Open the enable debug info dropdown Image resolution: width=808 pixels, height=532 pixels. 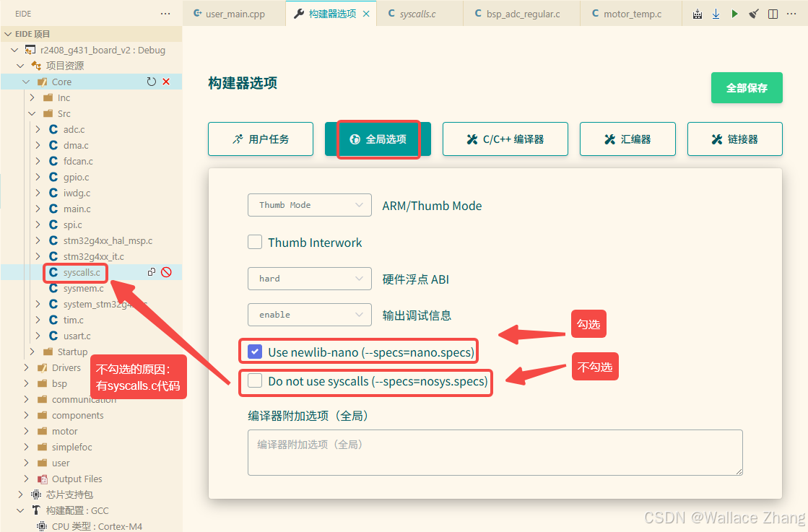(x=310, y=315)
